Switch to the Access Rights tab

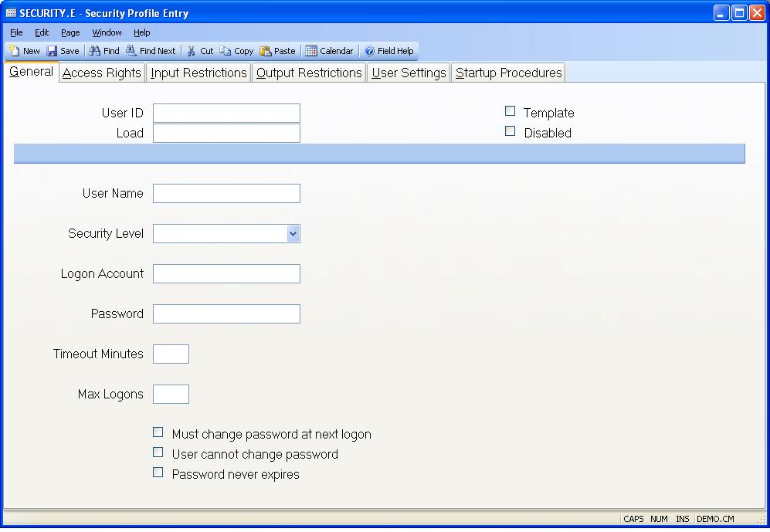click(x=102, y=73)
